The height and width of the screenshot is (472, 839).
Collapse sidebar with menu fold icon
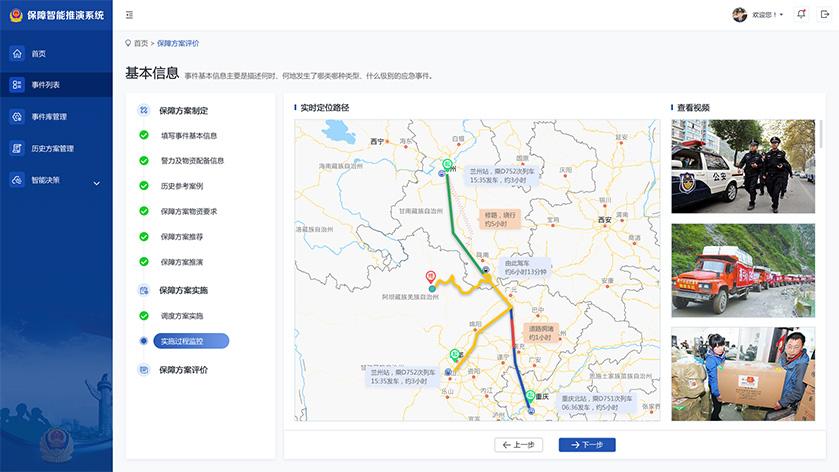[x=129, y=15]
